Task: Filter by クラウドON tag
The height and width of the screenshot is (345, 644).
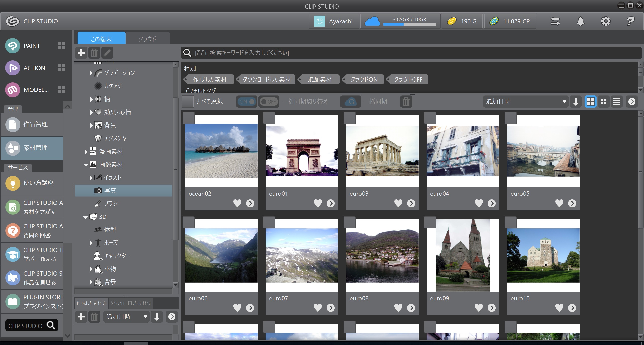Action: pyautogui.click(x=364, y=79)
